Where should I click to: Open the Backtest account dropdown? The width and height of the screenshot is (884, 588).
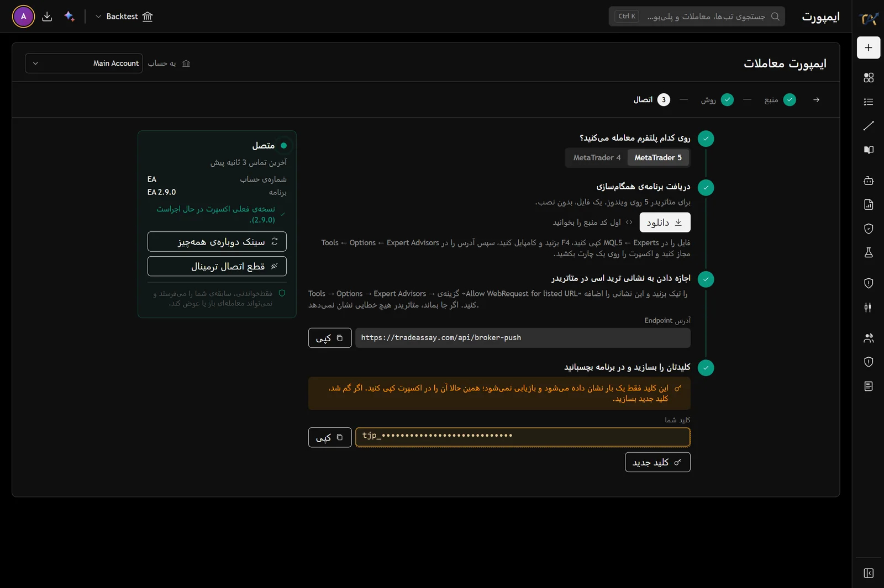[124, 17]
